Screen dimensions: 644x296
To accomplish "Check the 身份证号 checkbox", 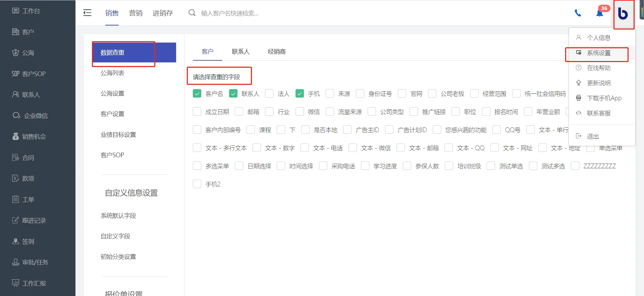I will (x=360, y=94).
